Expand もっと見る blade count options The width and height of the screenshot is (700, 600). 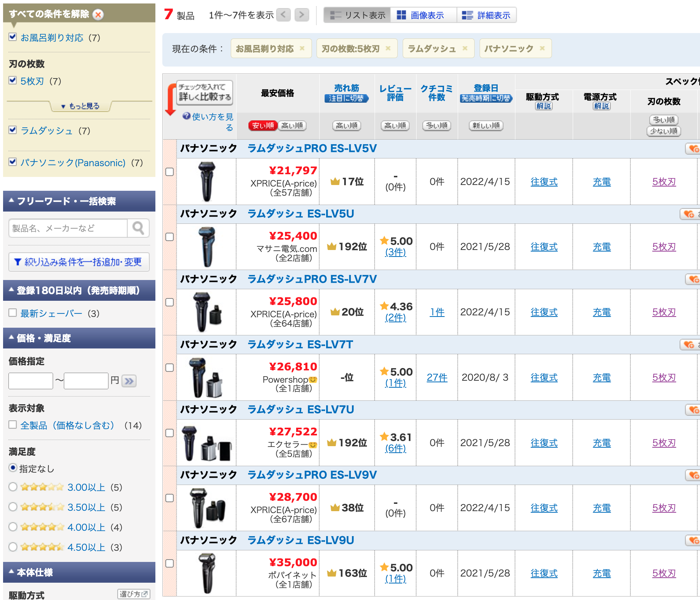pyautogui.click(x=80, y=106)
